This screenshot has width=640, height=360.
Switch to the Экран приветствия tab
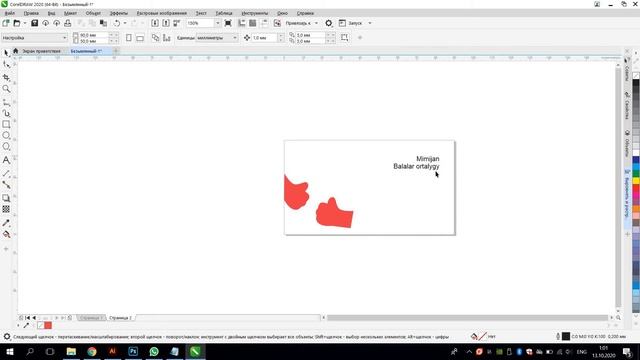41,51
